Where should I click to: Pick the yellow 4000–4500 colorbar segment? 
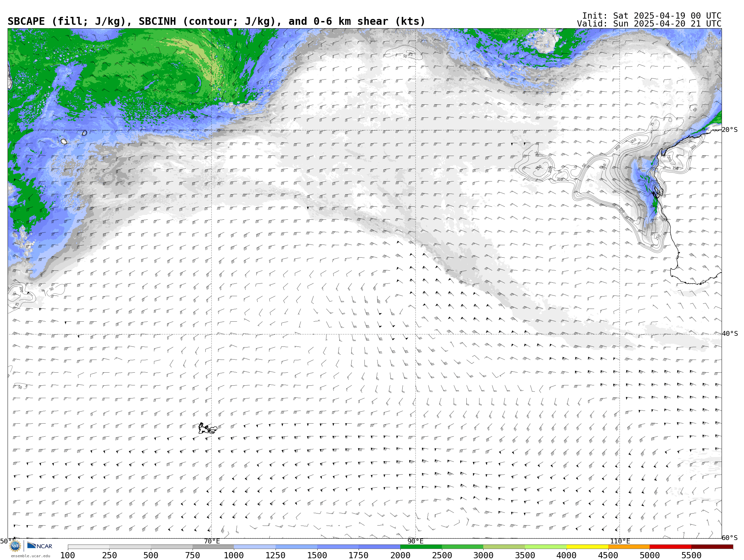point(587,547)
